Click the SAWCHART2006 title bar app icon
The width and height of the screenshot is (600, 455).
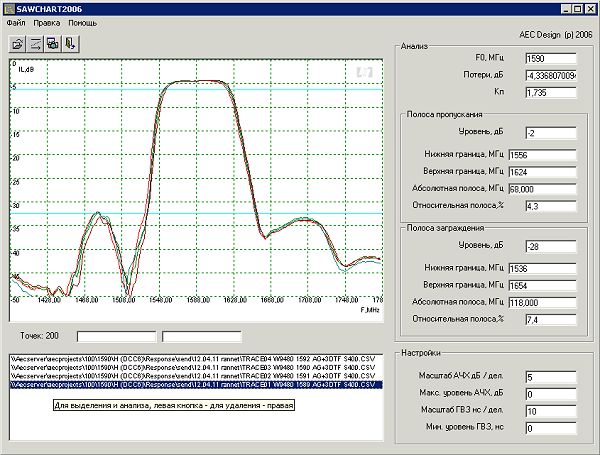pos(9,7)
